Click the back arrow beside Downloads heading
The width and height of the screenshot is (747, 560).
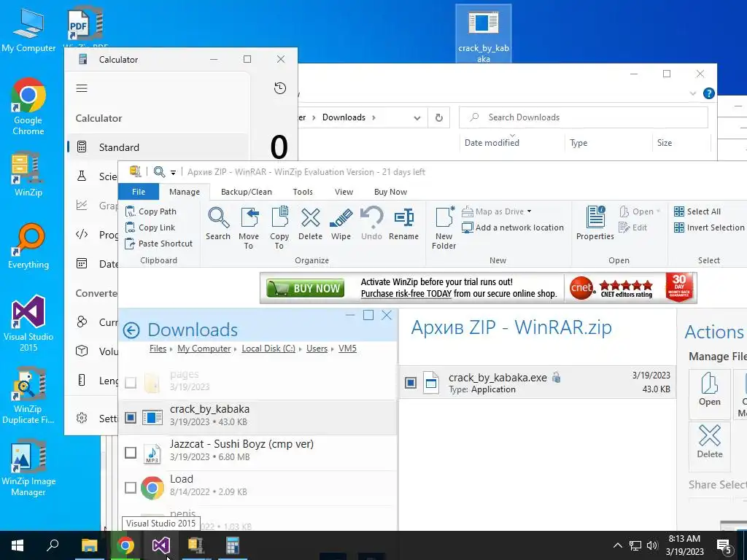point(131,330)
